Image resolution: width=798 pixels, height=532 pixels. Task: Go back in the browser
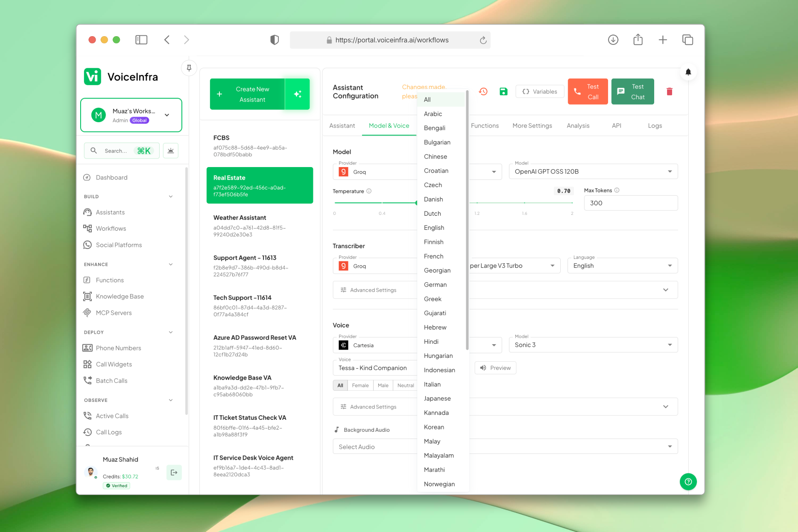167,40
